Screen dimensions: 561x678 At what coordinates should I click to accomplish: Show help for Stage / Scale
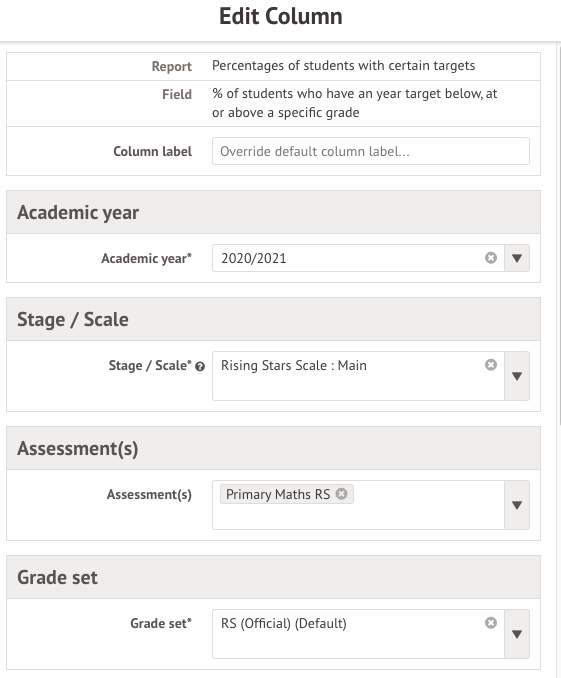click(200, 367)
